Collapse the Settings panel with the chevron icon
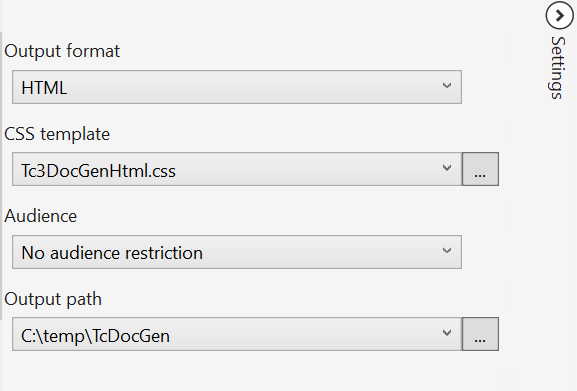The height and width of the screenshot is (391, 577). pyautogui.click(x=559, y=15)
